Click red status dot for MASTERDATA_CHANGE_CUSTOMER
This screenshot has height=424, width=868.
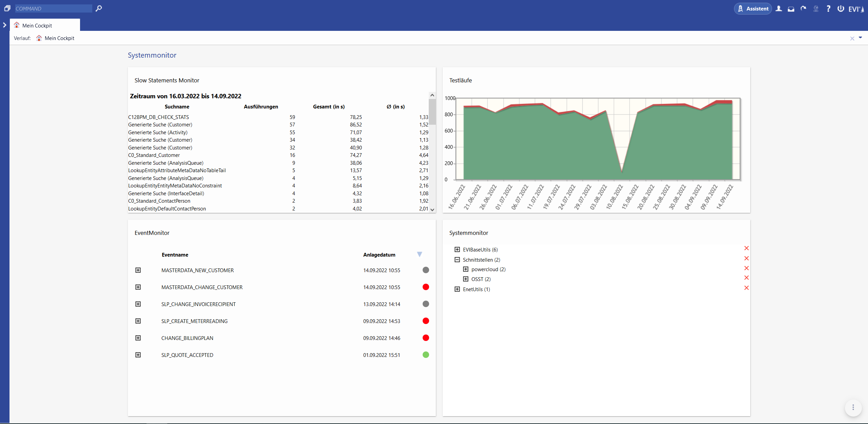click(426, 287)
